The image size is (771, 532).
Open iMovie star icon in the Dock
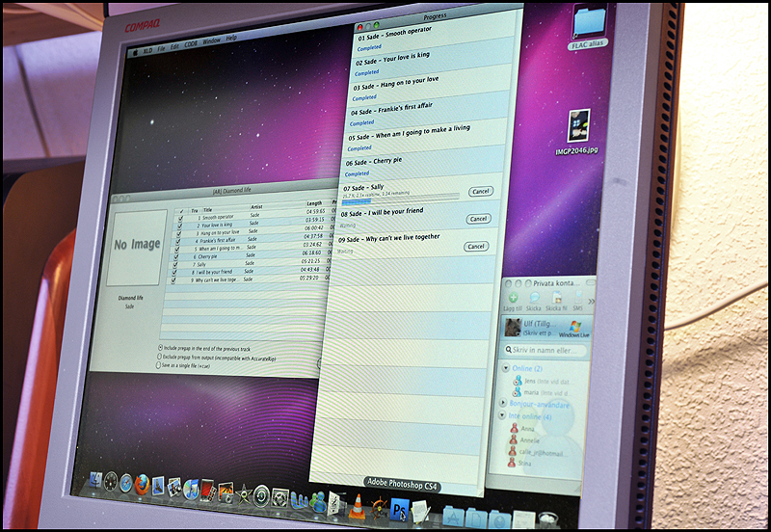(x=244, y=494)
